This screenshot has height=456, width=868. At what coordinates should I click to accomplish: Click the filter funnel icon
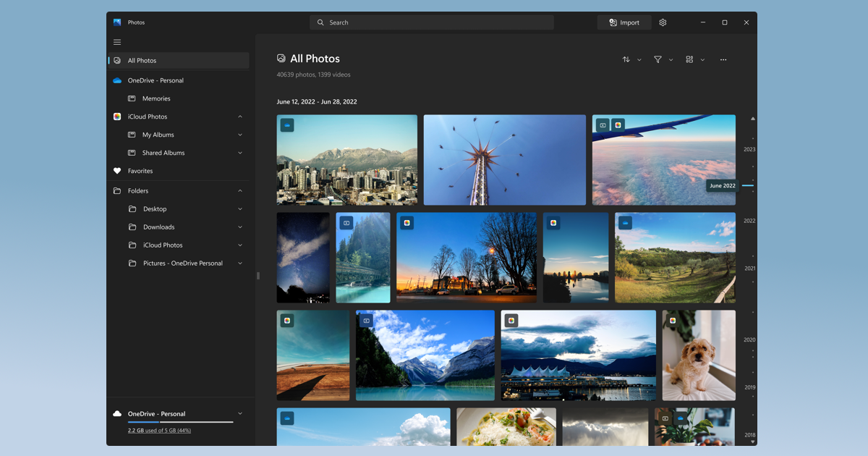(x=658, y=59)
